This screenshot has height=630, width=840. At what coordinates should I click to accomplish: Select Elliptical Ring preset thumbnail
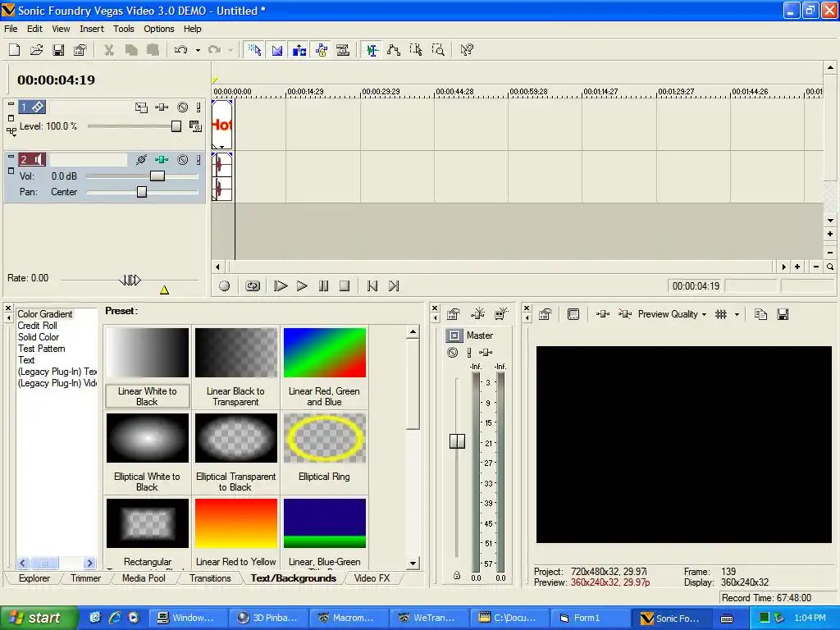click(325, 438)
